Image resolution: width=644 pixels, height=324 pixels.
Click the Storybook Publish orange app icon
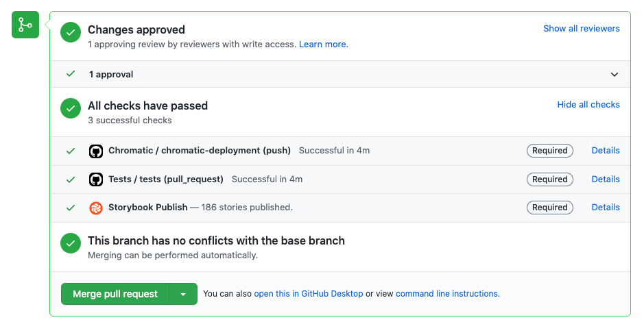coord(96,208)
